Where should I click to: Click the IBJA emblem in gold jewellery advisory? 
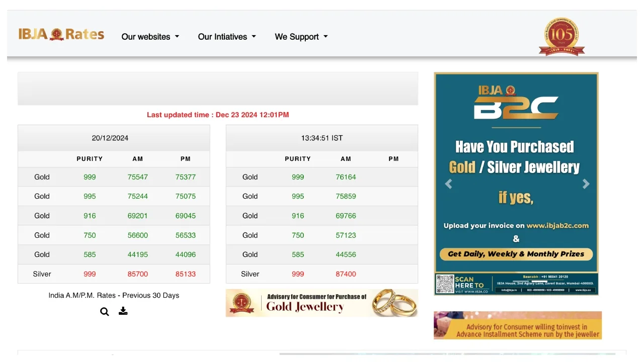pos(242,303)
